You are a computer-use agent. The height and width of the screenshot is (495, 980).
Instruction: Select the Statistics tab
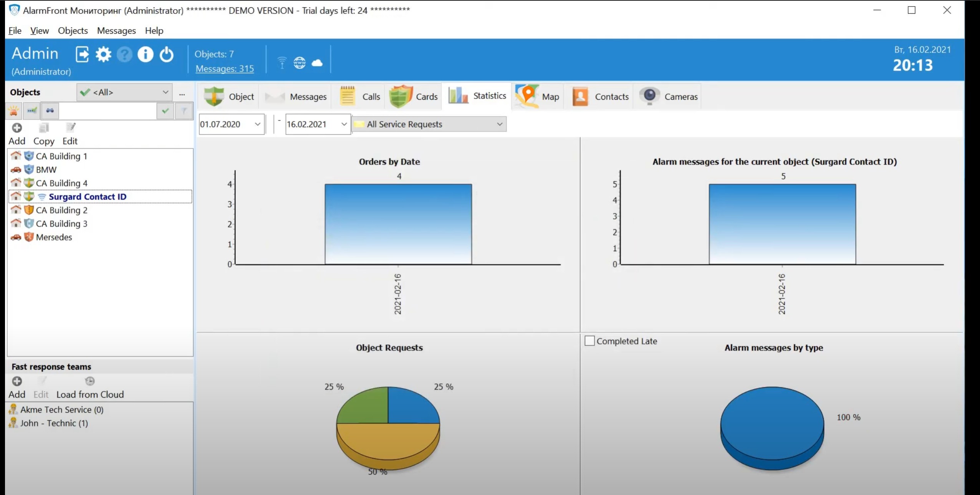coord(477,96)
